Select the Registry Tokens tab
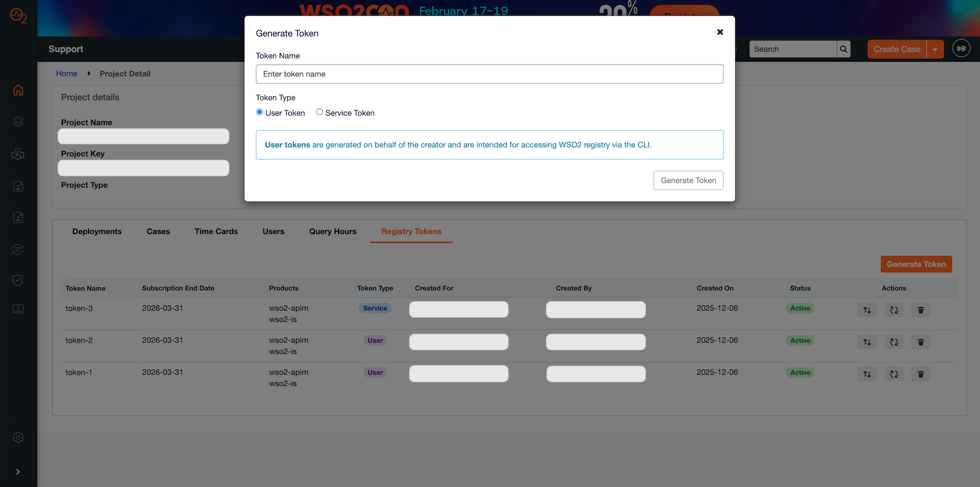The width and height of the screenshot is (980, 487). click(x=412, y=231)
